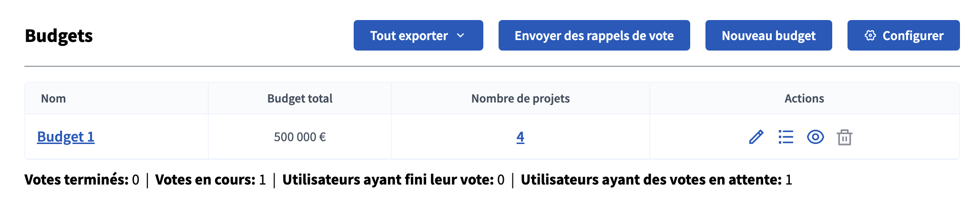Screen dimensions: 980x206
Task: Click the 4 projects count link
Action: coord(520,137)
